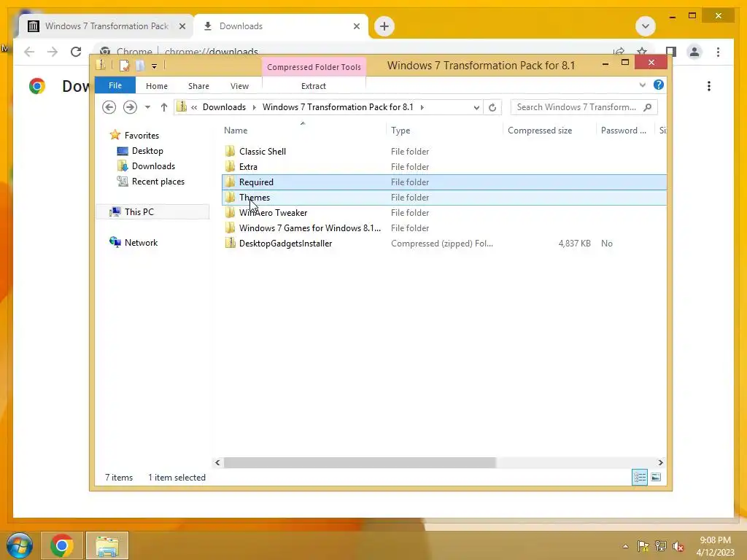747x560 pixels.
Task: Sort by Password column header
Action: pyautogui.click(x=625, y=131)
